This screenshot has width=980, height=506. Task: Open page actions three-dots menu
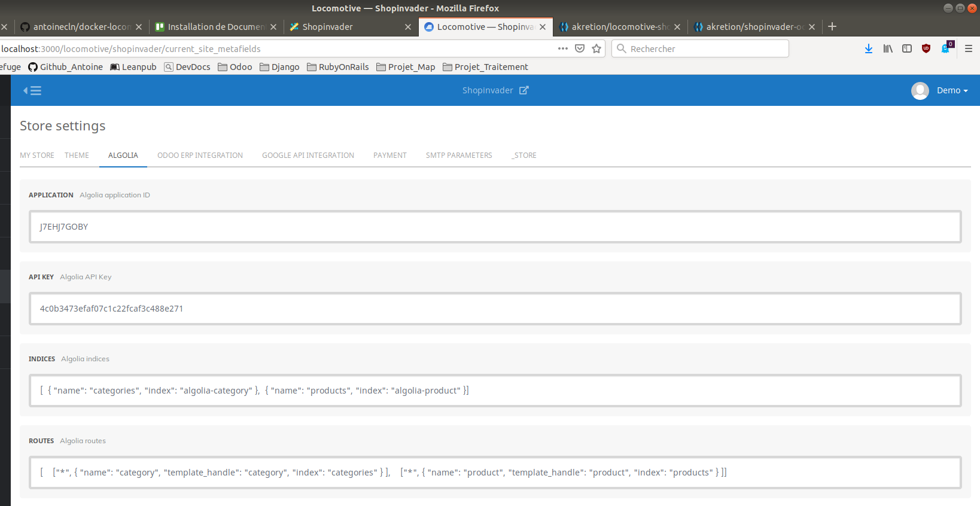tap(563, 48)
